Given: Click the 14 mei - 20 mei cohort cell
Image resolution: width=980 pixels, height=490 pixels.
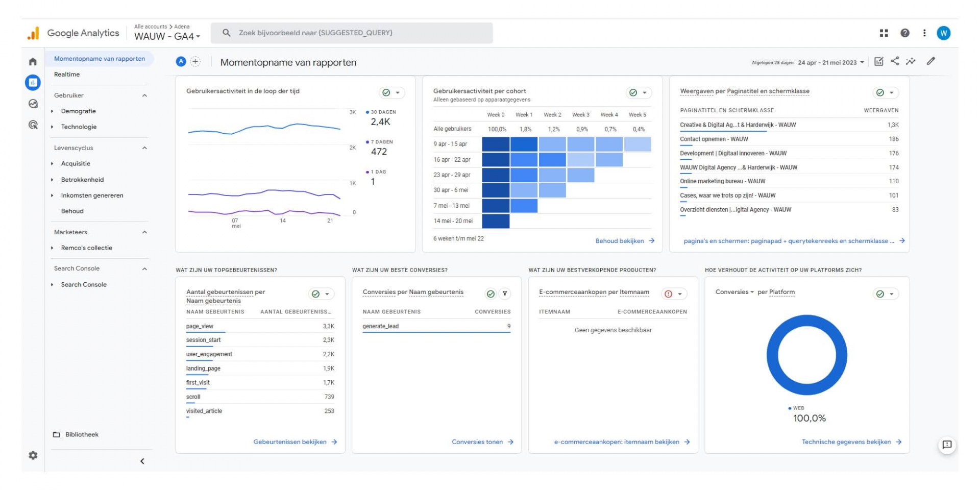Looking at the screenshot, I should pos(496,221).
